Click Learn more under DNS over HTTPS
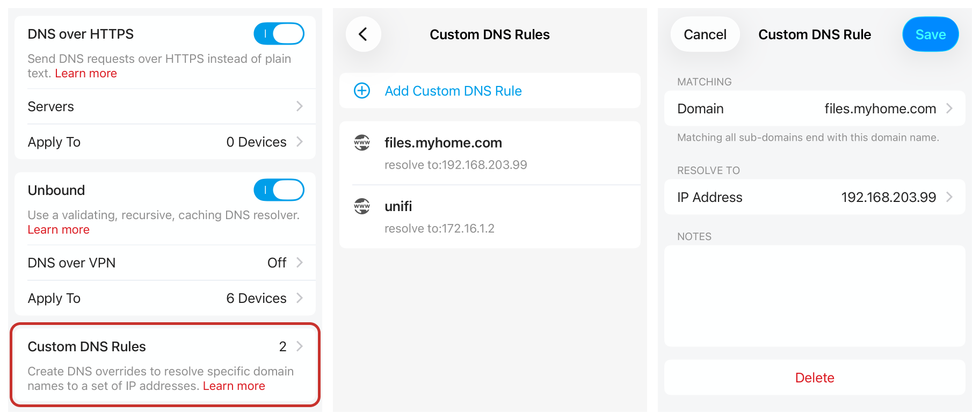The width and height of the screenshot is (980, 420). pyautogui.click(x=86, y=74)
